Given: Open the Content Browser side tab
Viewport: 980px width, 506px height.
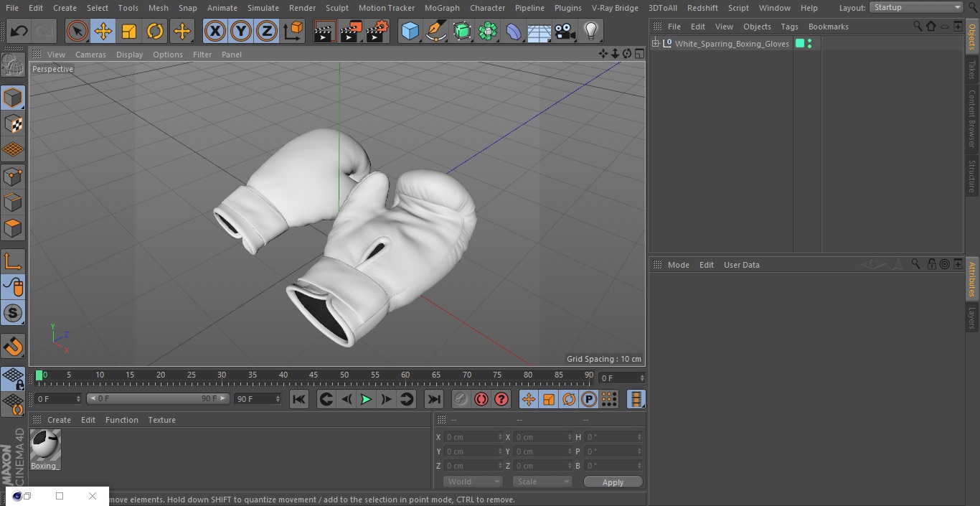Looking at the screenshot, I should coord(972,118).
